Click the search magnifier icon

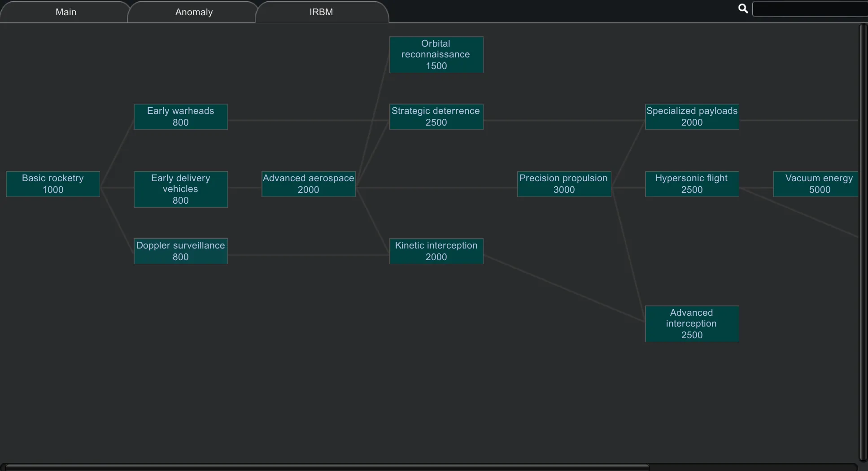pyautogui.click(x=743, y=9)
